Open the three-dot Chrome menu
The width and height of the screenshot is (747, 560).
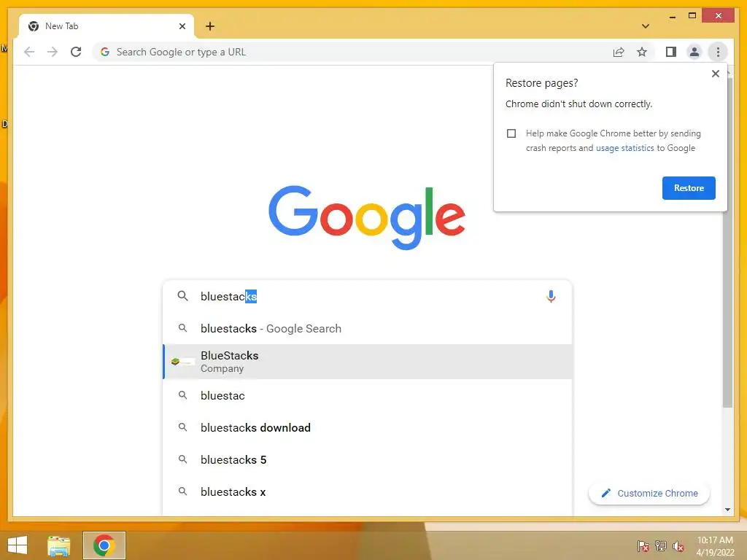(718, 52)
